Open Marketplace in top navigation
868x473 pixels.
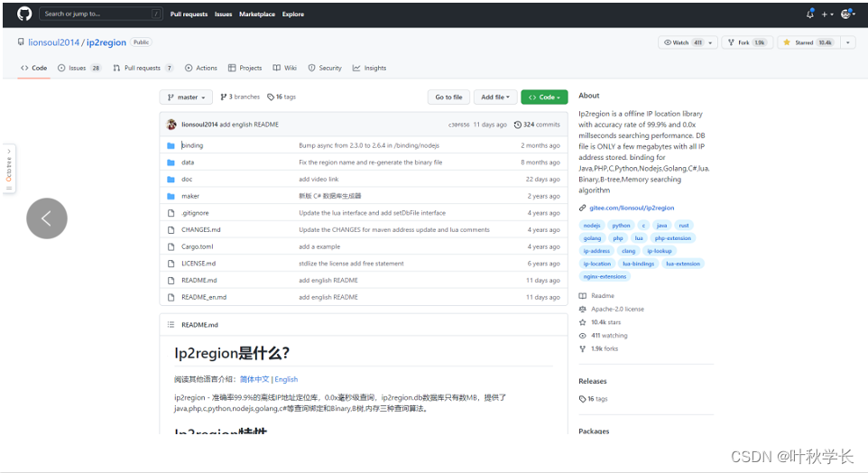[x=257, y=14]
